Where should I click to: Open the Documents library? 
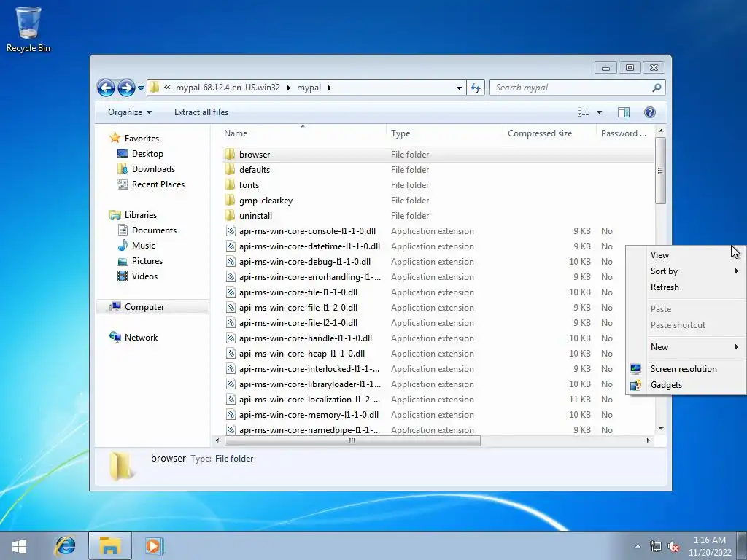[x=154, y=230]
